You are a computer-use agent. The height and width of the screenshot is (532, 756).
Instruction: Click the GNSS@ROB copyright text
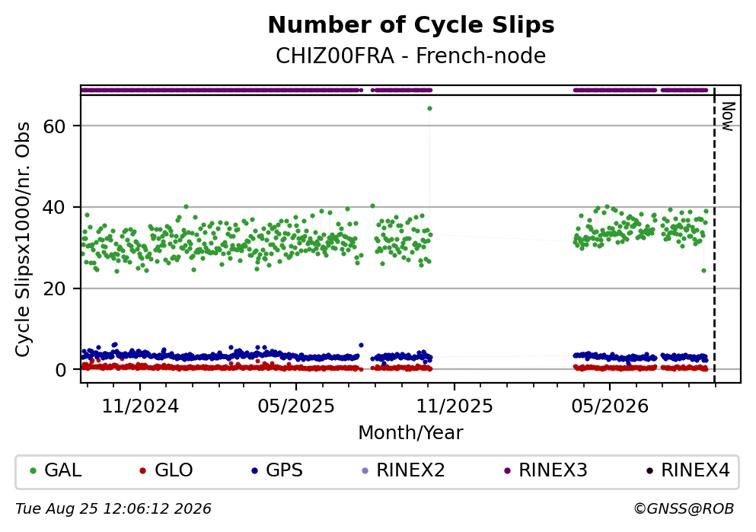[x=684, y=509]
